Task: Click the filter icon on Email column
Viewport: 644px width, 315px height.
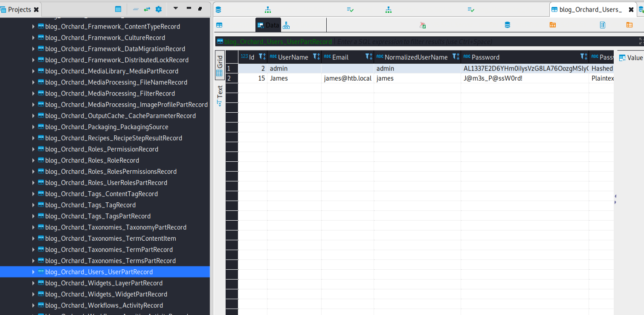Action: click(368, 57)
